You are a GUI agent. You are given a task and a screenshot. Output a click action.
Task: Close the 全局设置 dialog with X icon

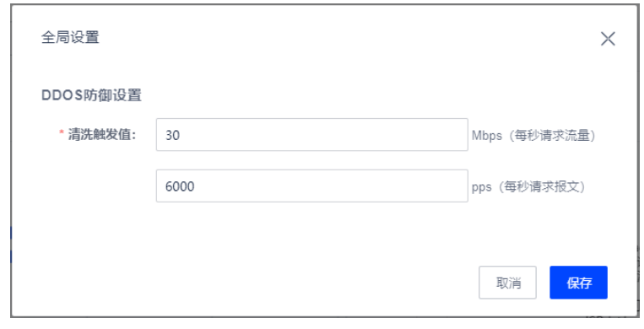[608, 39]
